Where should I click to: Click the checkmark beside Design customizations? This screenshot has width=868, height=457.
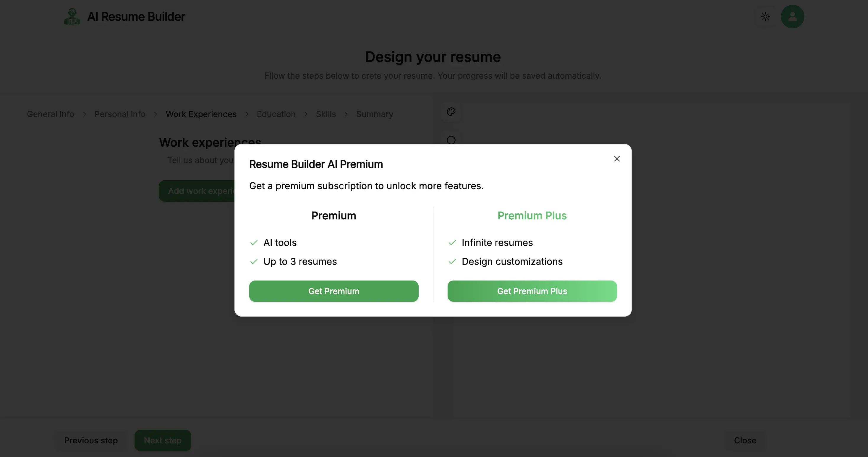452,262
